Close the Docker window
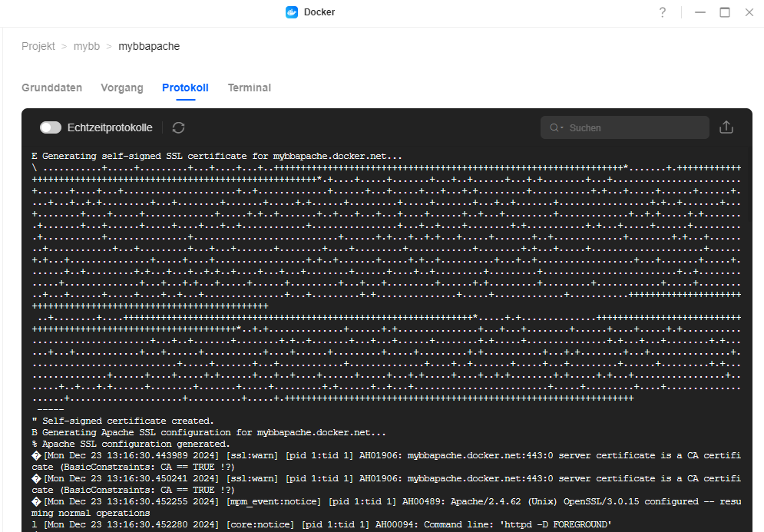764x532 pixels. click(749, 12)
